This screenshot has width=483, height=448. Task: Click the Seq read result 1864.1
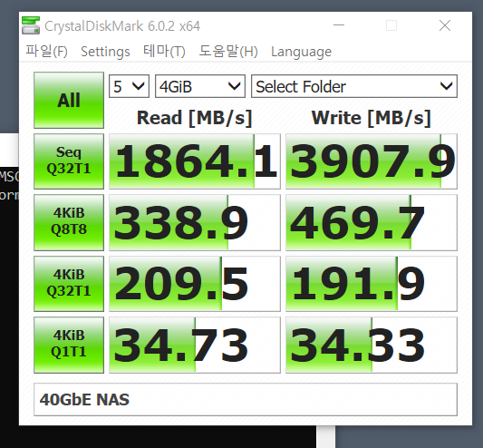(195, 161)
